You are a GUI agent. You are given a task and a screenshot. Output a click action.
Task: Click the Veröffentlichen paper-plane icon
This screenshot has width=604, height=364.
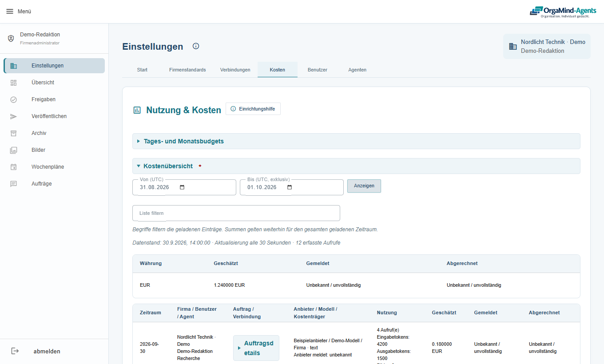click(13, 116)
